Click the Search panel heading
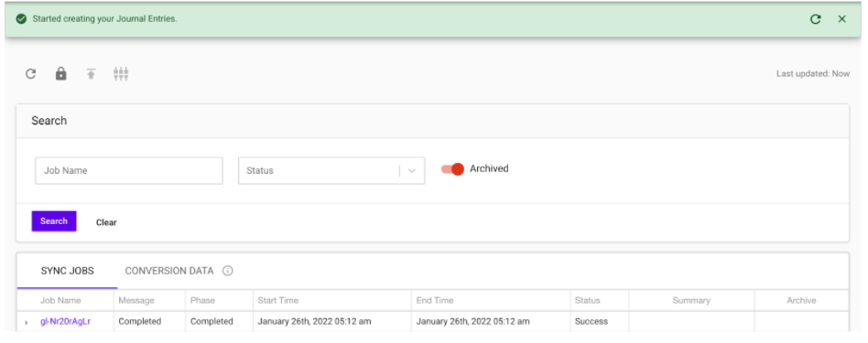Screen dimensions: 868x343 coord(49,121)
